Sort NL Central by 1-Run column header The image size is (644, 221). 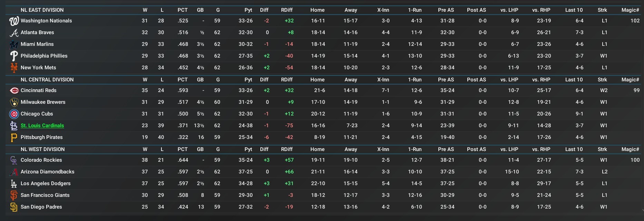coord(415,80)
